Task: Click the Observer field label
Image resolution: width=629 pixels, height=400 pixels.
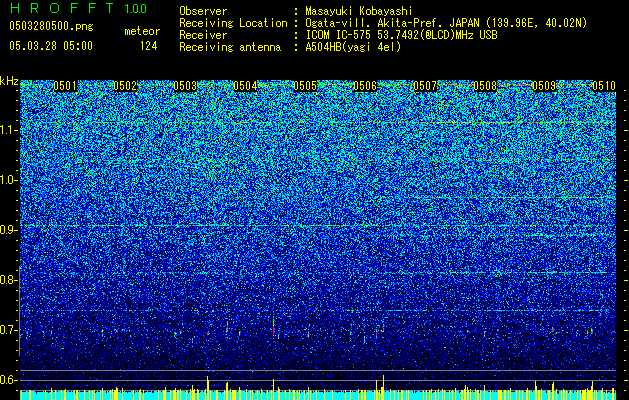Action: tap(203, 11)
